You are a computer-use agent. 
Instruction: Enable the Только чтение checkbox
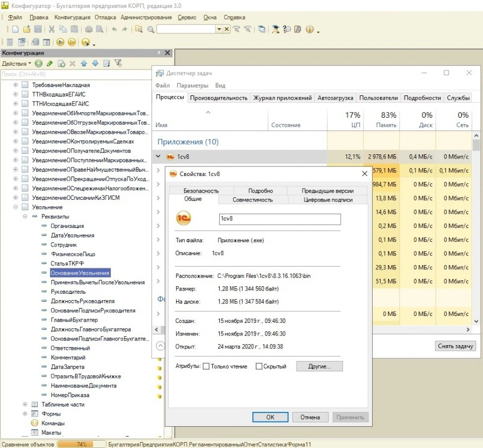pyautogui.click(x=206, y=366)
